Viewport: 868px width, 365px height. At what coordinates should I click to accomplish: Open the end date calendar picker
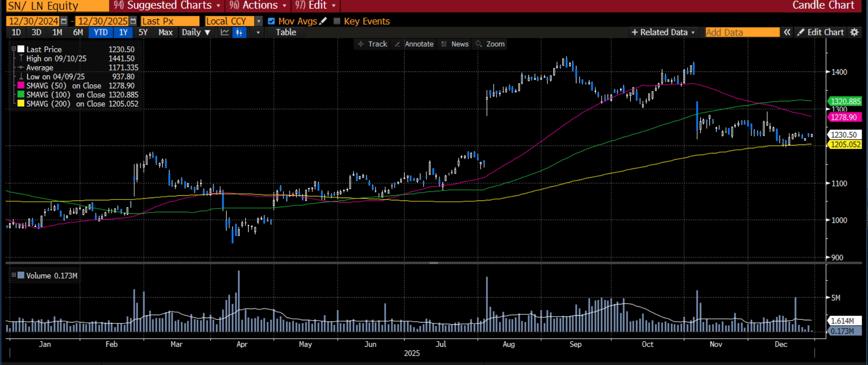click(133, 21)
